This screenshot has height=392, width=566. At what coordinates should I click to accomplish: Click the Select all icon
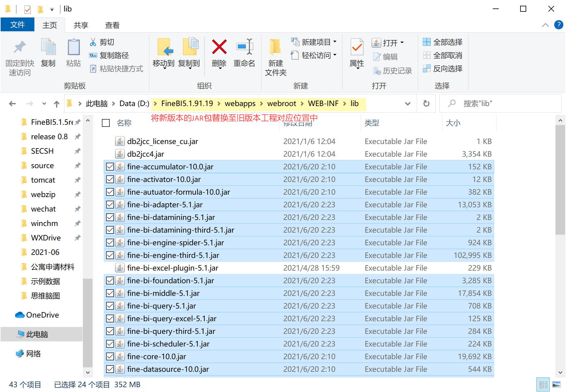[427, 42]
